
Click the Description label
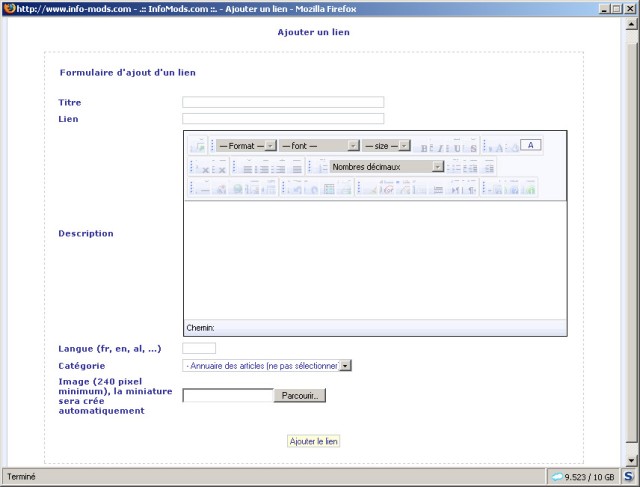[x=86, y=233]
